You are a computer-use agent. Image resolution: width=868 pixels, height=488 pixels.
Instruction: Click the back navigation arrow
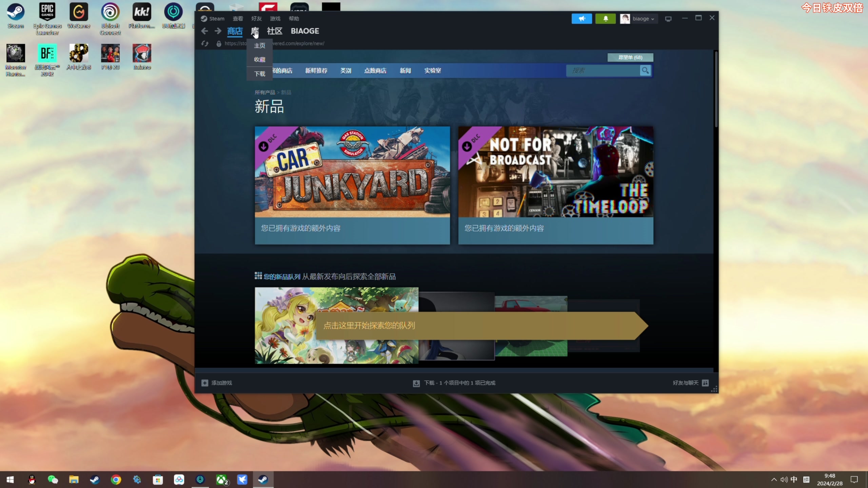click(x=204, y=31)
